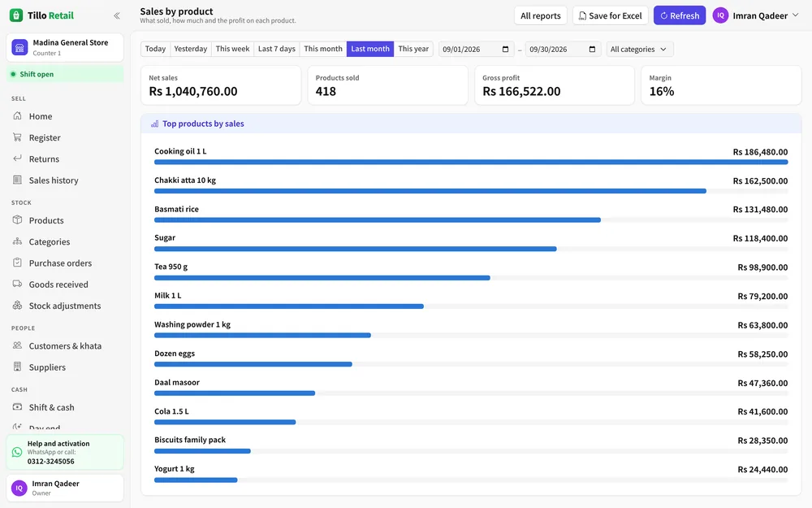The width and height of the screenshot is (812, 508).
Task: Open the start date calendar picker icon
Action: pyautogui.click(x=505, y=50)
